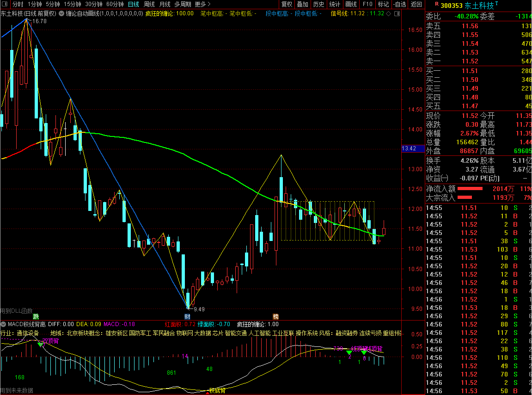Click the 涨幅 value 2.67%
This screenshot has height=395, width=532.
pyautogui.click(x=469, y=134)
